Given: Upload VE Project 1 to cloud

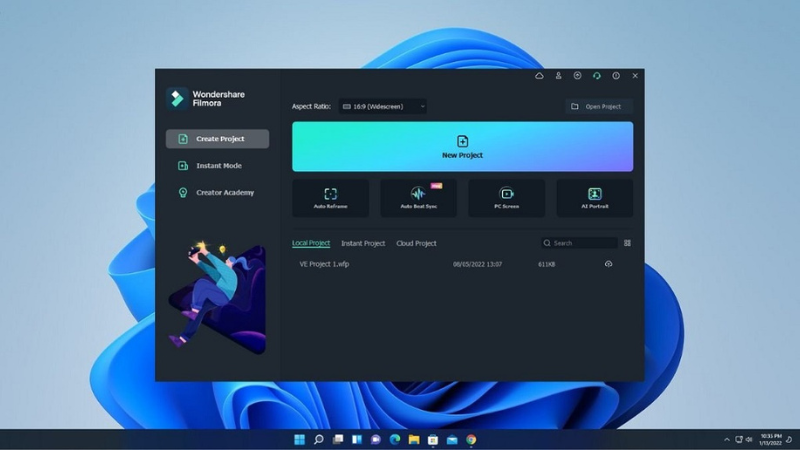Looking at the screenshot, I should click(609, 264).
